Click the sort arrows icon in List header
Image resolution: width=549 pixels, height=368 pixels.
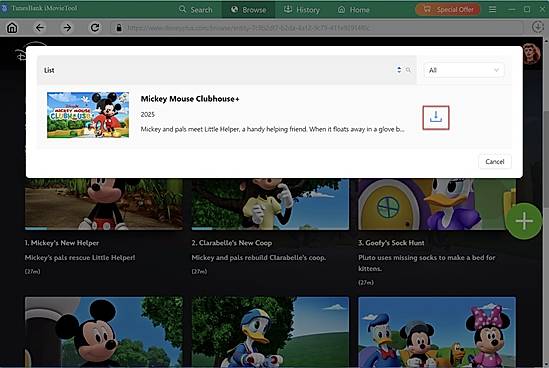tap(399, 70)
